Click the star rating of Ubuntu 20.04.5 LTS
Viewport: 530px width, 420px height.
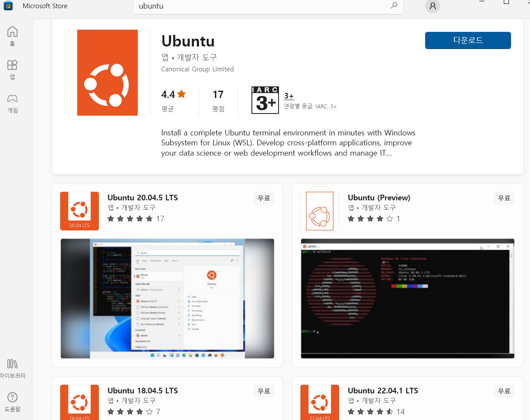pyautogui.click(x=130, y=219)
